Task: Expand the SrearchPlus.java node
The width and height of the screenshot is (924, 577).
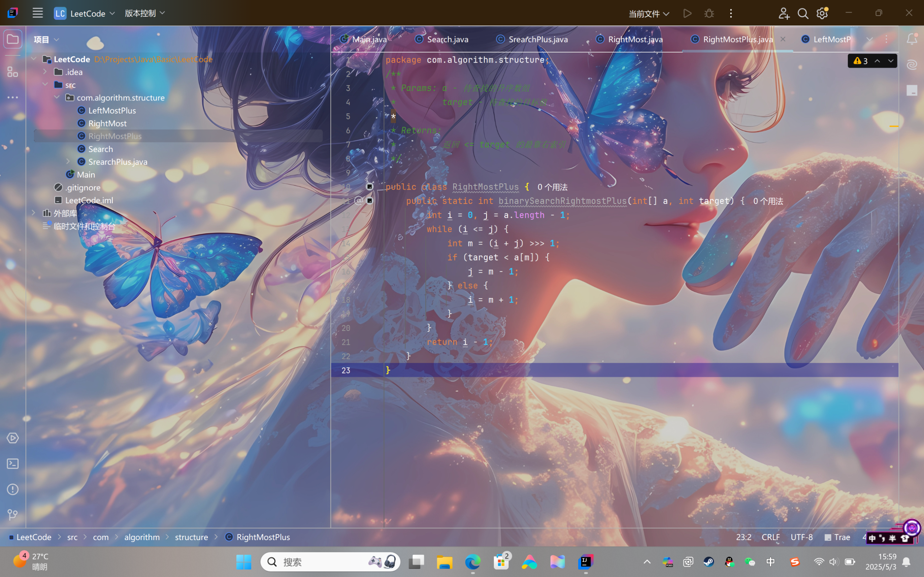Action: 68,161
